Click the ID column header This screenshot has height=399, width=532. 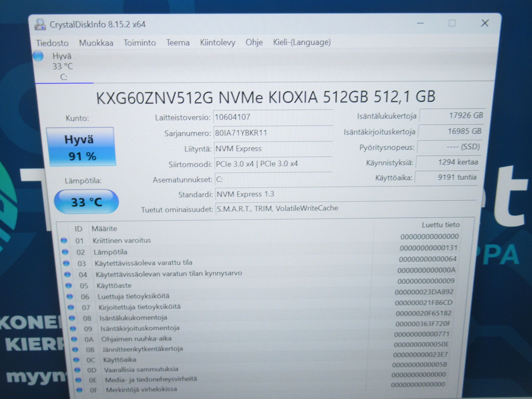(78, 229)
